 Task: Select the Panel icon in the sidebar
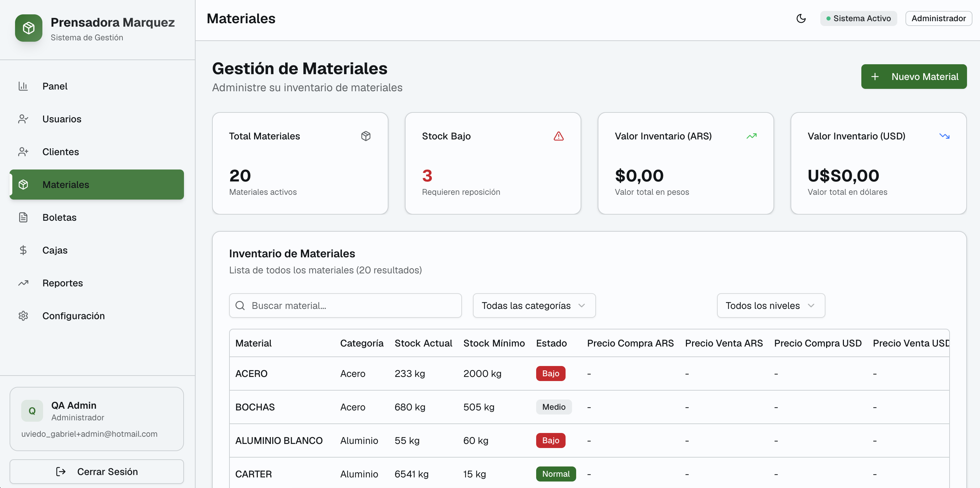tap(23, 86)
